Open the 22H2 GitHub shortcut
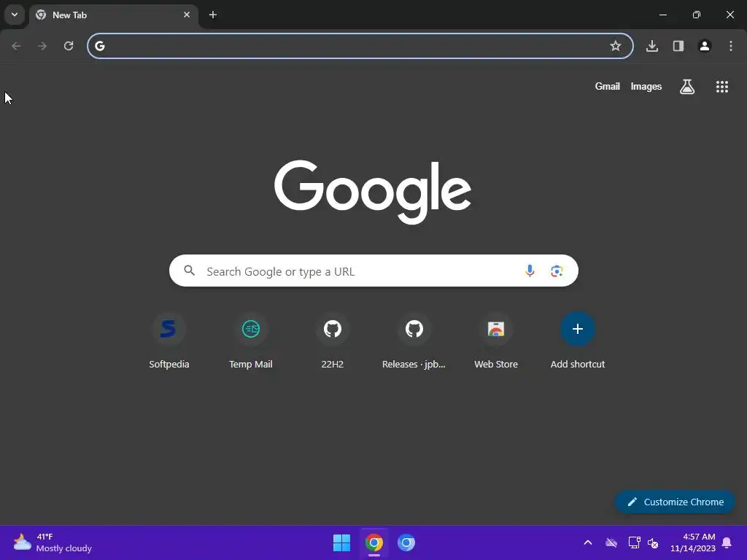Screen dimensions: 747x560 coord(333,341)
